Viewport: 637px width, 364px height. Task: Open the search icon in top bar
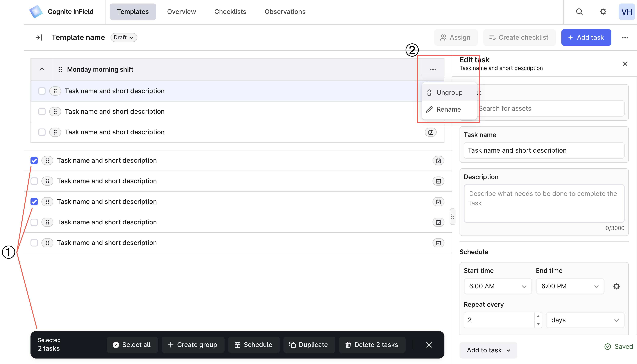click(580, 11)
